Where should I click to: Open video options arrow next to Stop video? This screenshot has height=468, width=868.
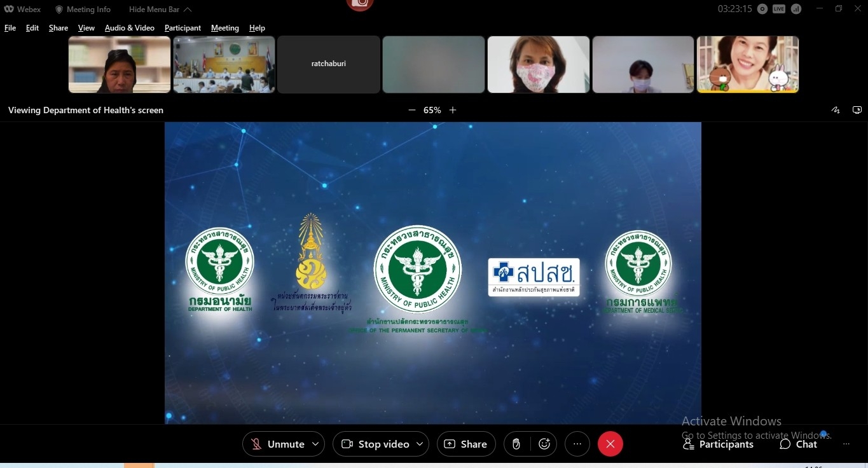coord(420,444)
